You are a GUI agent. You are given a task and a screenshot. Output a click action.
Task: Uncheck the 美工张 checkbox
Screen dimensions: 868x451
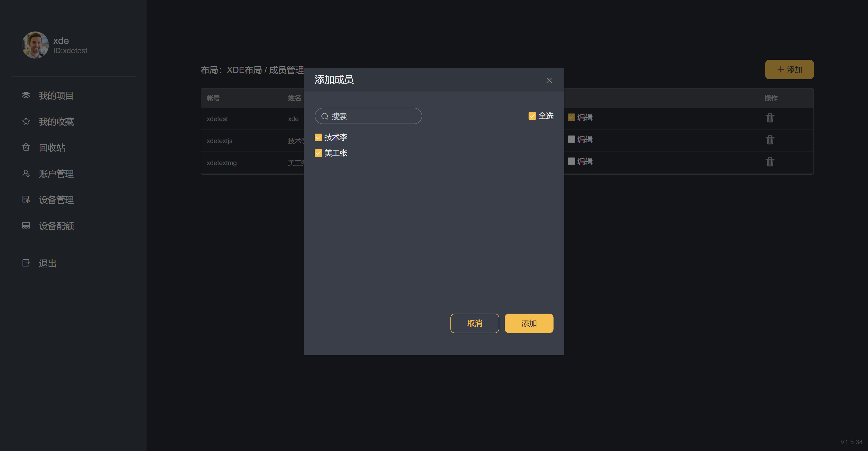pos(319,153)
